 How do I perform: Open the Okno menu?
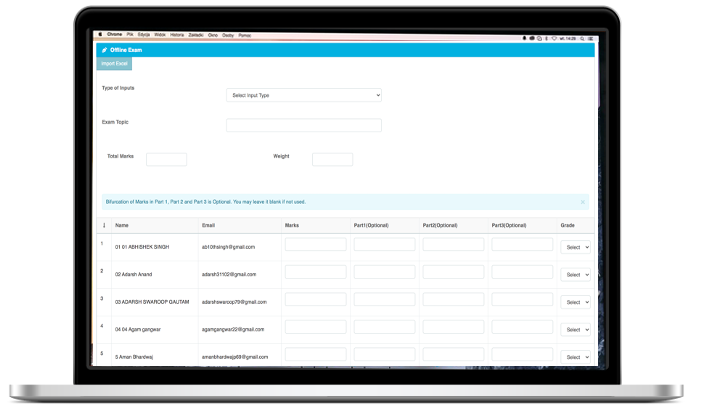pos(213,35)
